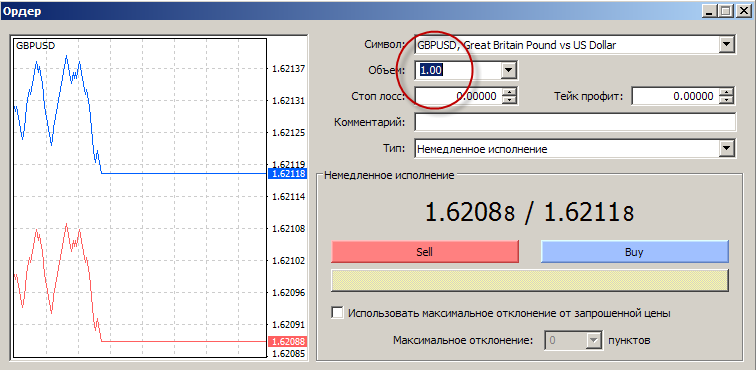This screenshot has width=756, height=370.
Task: Click the blue ask price label 1.62118
Action: [x=288, y=174]
